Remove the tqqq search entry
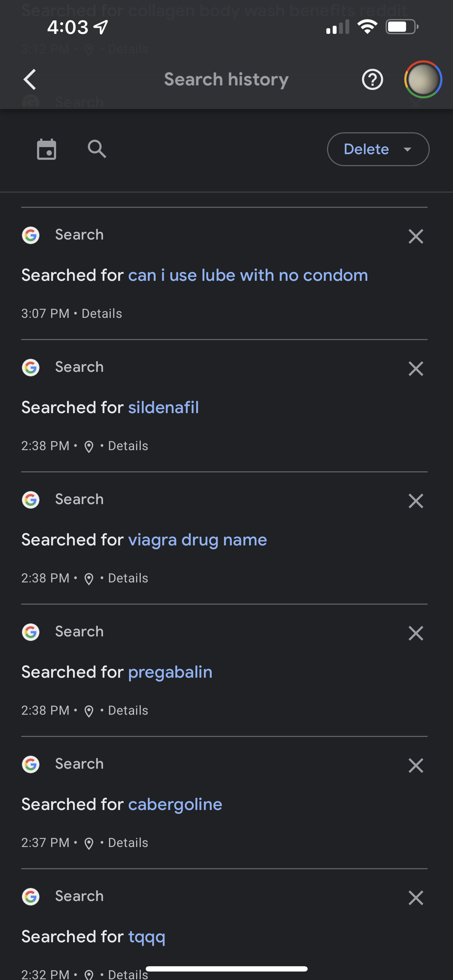Viewport: 453px width, 980px height. point(415,898)
